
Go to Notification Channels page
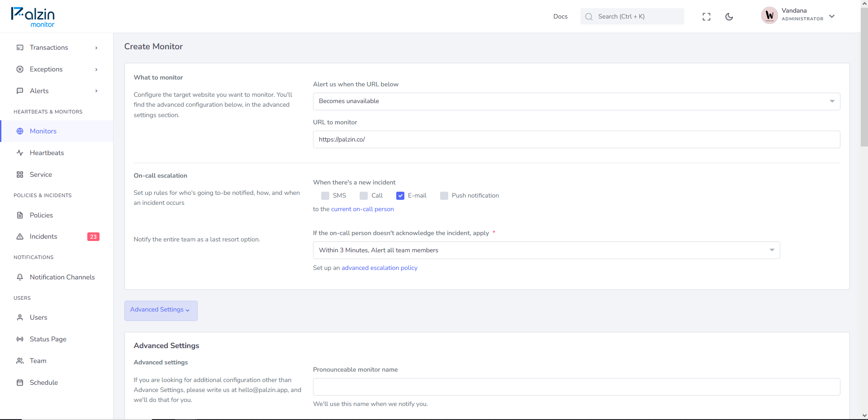tap(57, 277)
